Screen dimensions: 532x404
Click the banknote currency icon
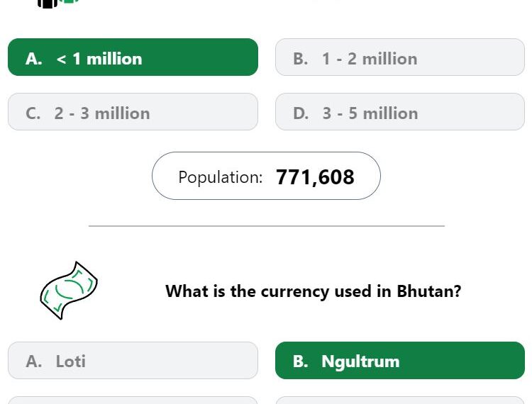[x=69, y=291]
